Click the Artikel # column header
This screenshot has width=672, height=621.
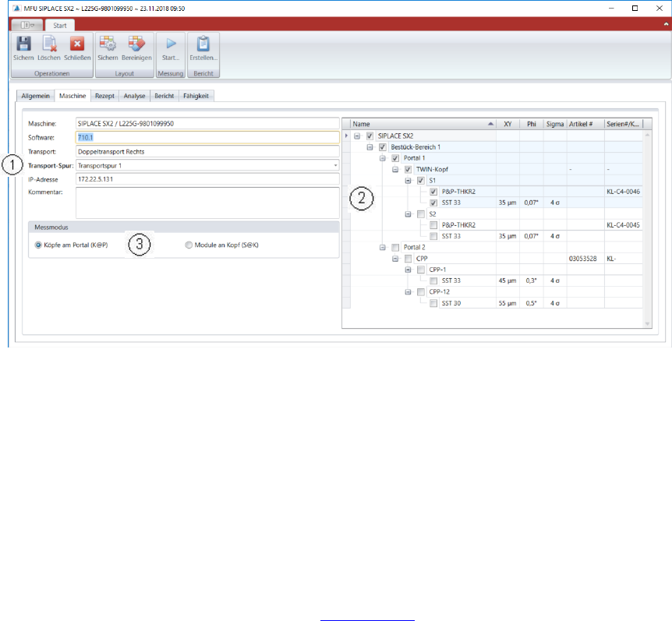click(585, 124)
